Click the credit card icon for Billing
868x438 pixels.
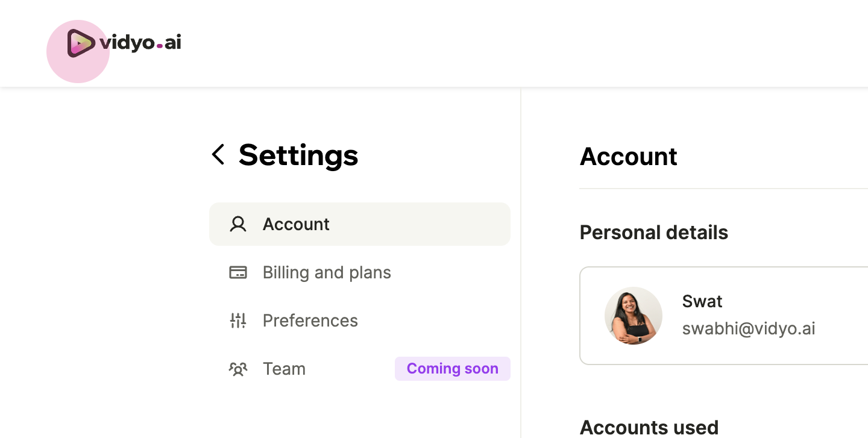(238, 272)
